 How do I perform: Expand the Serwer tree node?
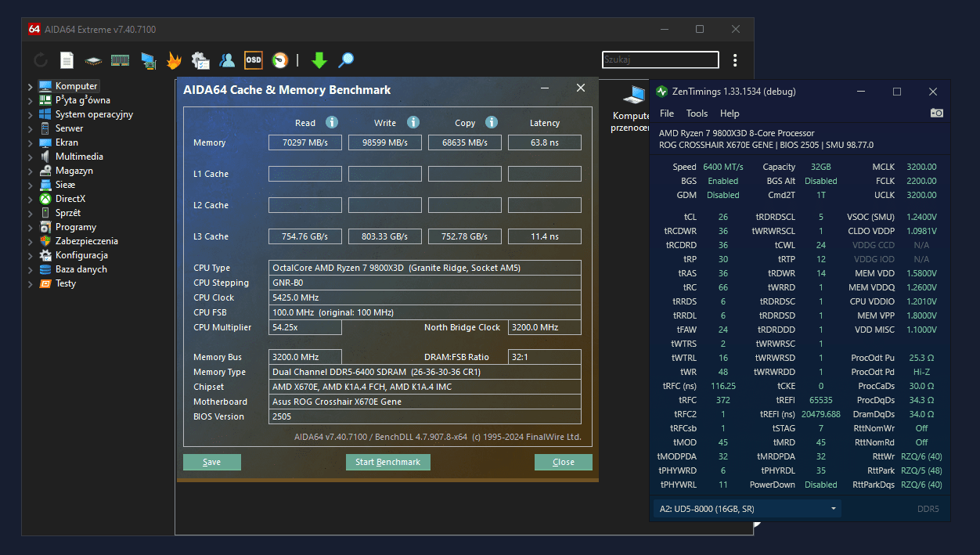click(x=31, y=128)
